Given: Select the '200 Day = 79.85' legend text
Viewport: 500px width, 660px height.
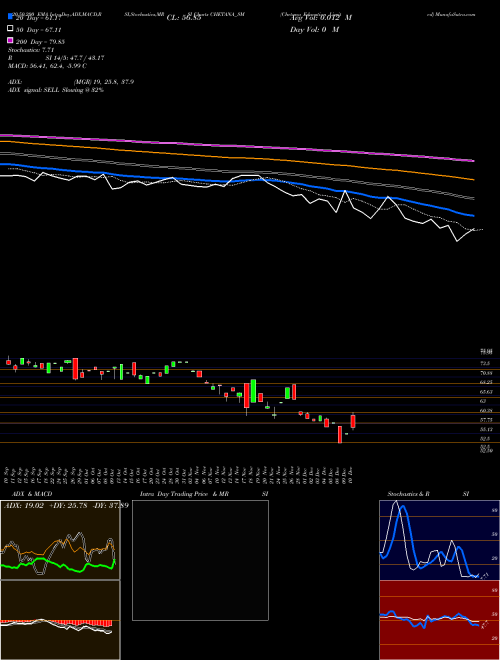Looking at the screenshot, I should coord(40,42).
